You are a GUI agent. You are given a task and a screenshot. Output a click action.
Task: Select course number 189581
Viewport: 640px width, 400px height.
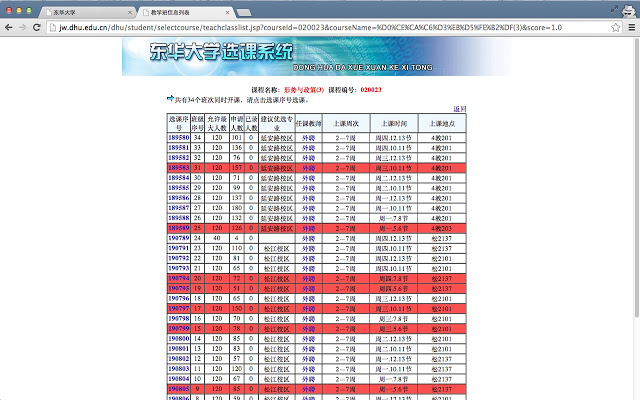click(179, 148)
